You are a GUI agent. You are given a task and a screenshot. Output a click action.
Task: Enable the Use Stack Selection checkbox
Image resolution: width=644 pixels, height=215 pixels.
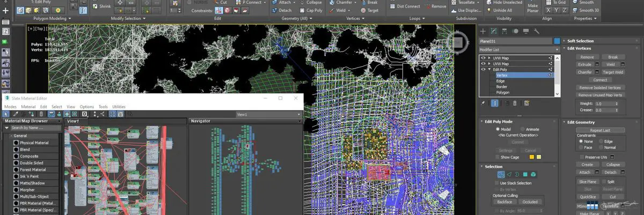click(496, 183)
